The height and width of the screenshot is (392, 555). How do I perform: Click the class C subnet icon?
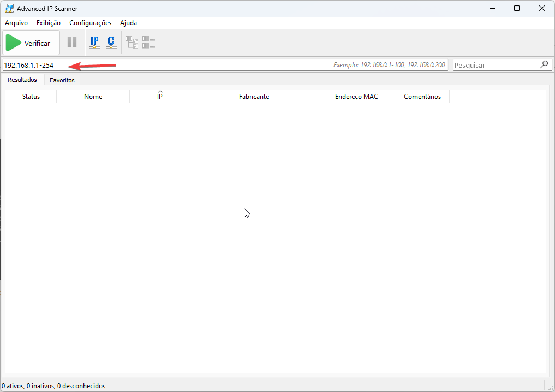pyautogui.click(x=111, y=42)
